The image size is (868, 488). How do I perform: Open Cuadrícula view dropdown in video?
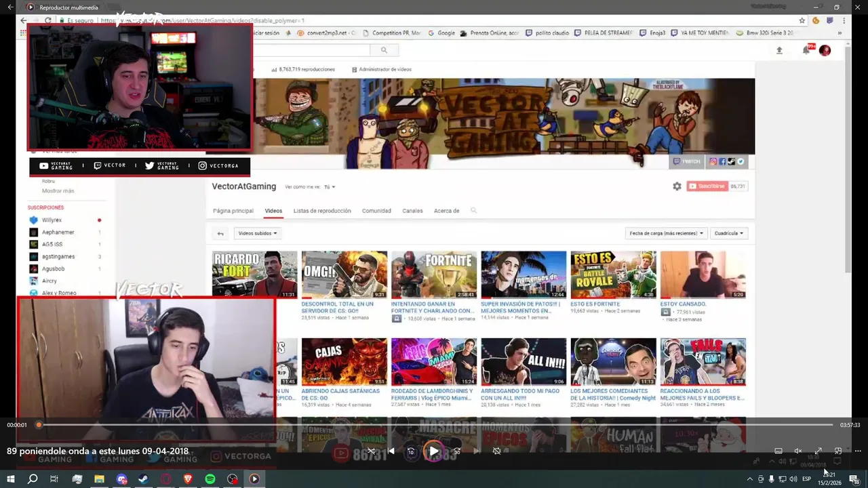point(729,233)
